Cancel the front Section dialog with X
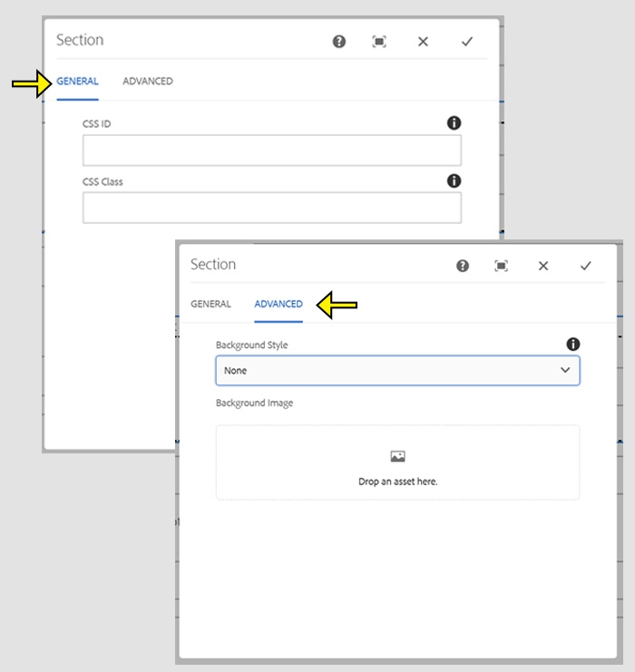Viewport: 635px width, 672px height. 543,266
